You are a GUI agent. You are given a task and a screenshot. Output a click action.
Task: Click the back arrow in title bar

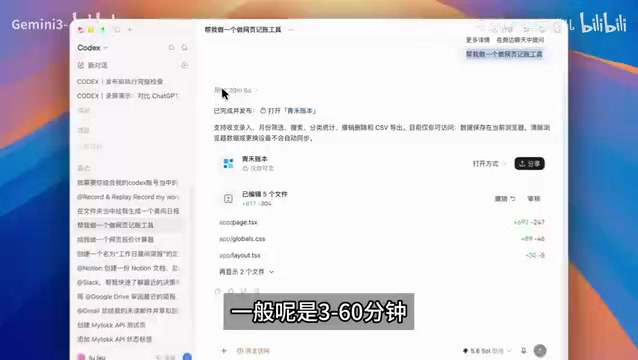(131, 30)
